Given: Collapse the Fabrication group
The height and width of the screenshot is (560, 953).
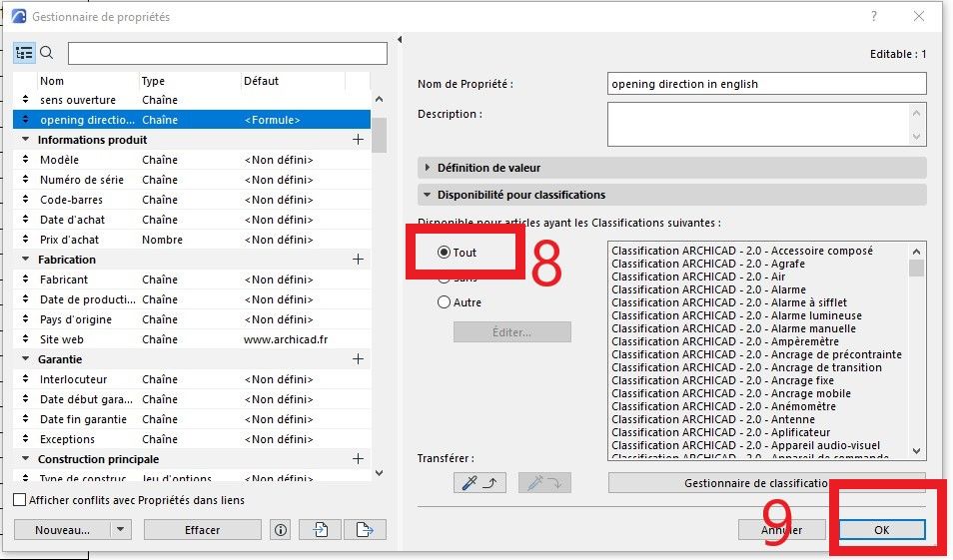Looking at the screenshot, I should click(26, 259).
